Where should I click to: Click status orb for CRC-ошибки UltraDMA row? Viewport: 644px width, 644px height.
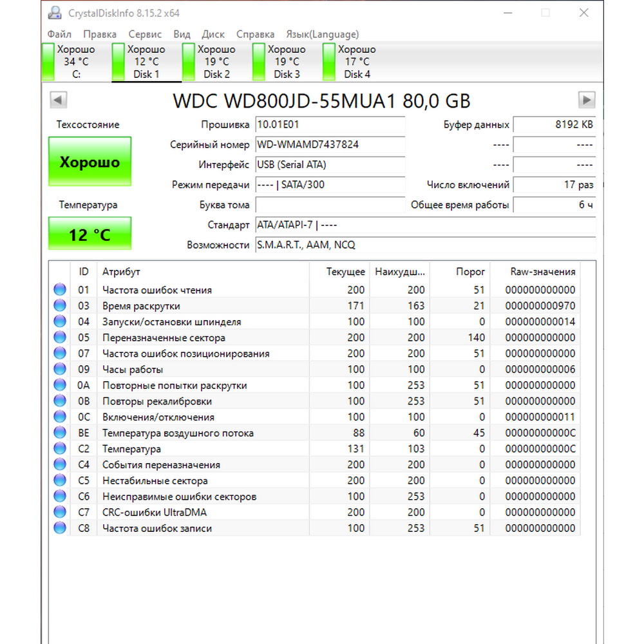[60, 513]
